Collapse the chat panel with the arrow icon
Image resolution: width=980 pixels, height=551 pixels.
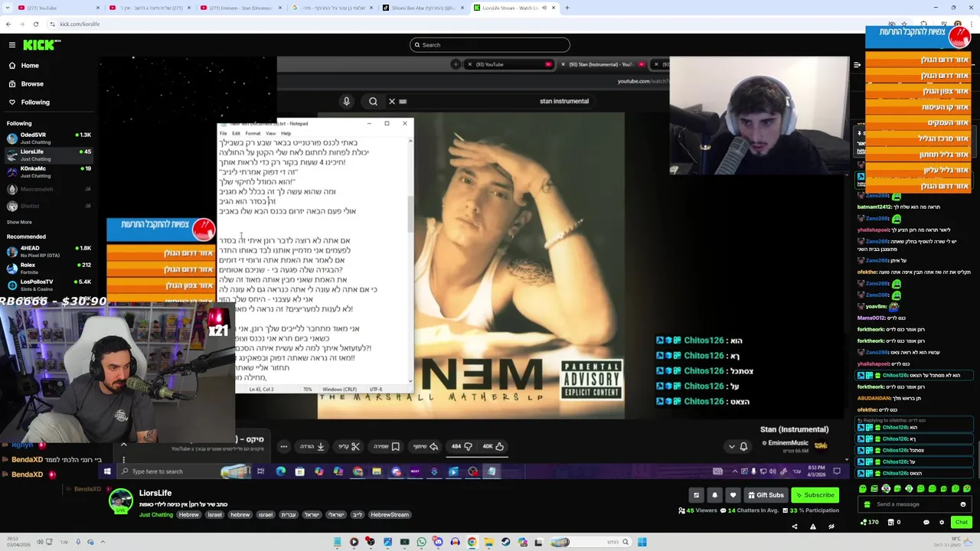point(857,65)
